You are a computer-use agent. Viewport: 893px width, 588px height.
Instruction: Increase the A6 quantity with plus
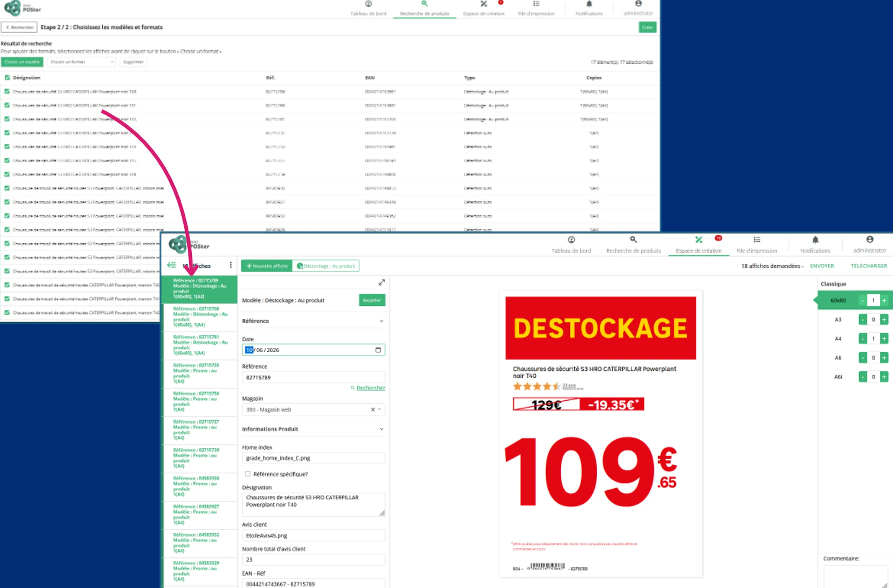(x=884, y=357)
